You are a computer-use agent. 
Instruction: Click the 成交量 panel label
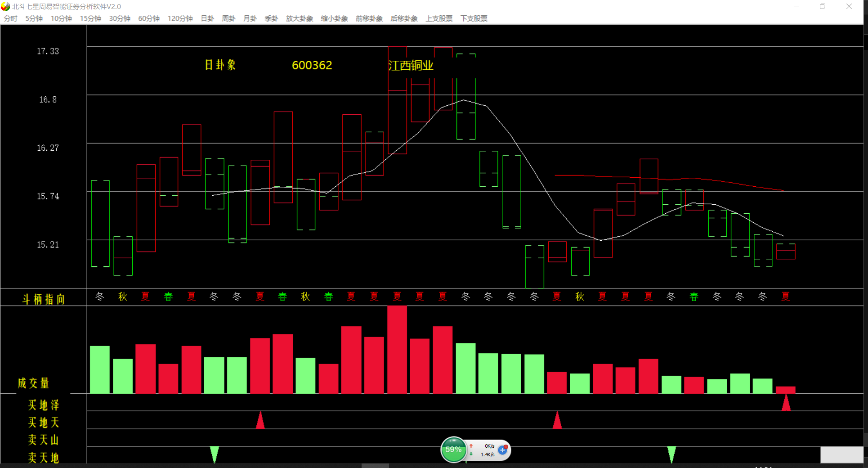[x=34, y=383]
